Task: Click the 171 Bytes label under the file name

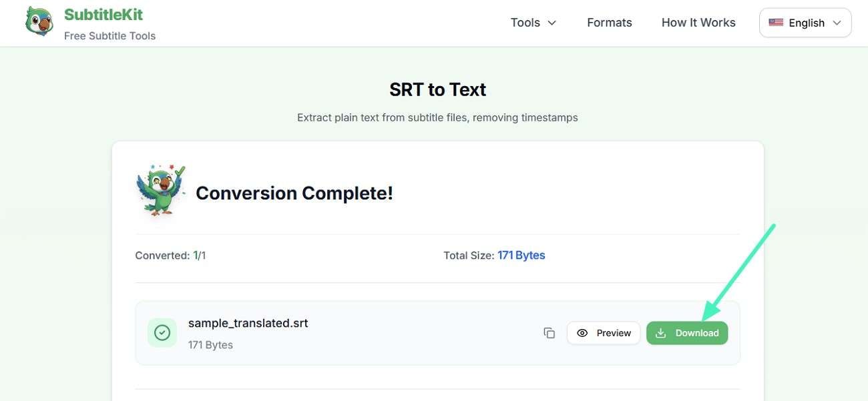Action: (210, 345)
